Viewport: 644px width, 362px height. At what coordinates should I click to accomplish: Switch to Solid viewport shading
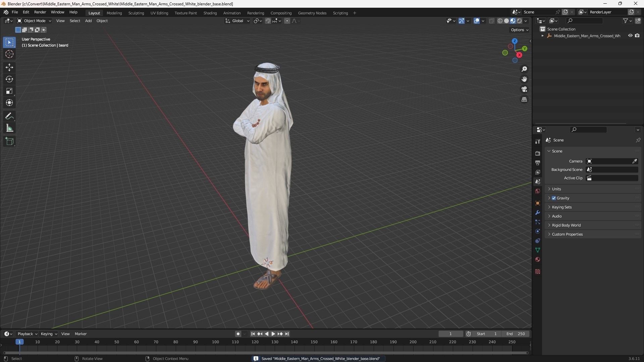506,21
